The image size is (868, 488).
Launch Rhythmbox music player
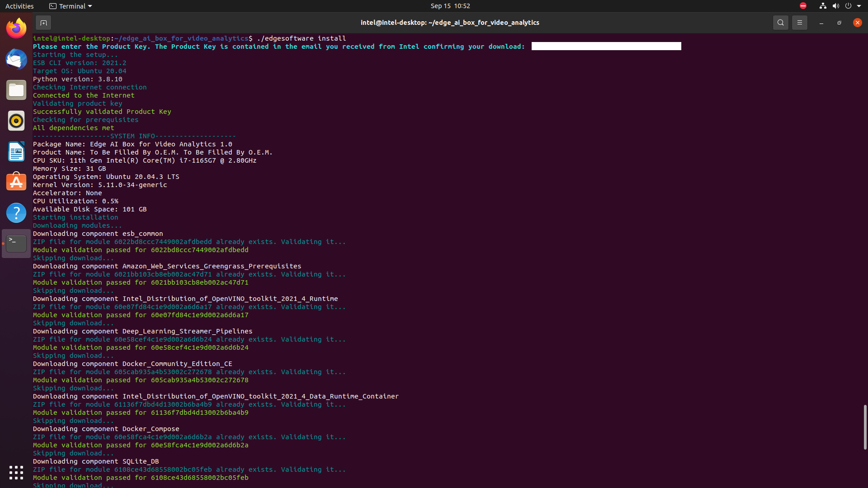point(16,121)
